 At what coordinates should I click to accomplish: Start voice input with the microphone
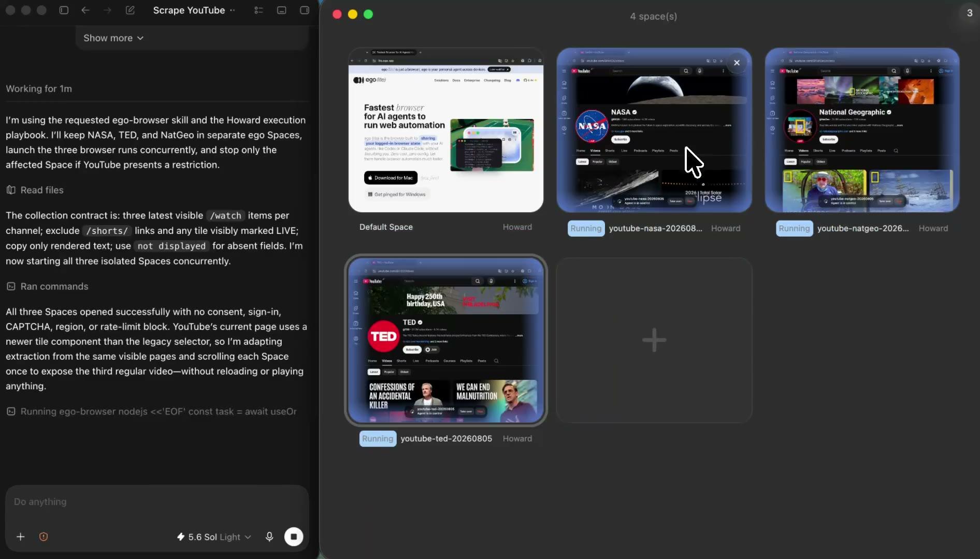[269, 537]
